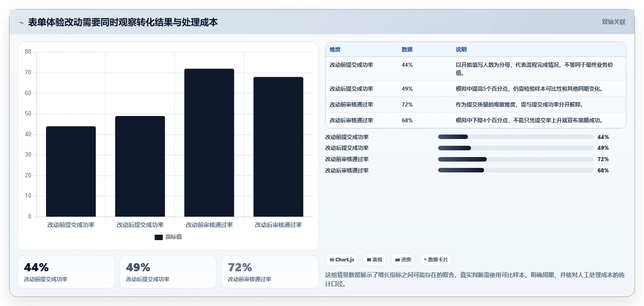
Task: Click description text 模拟中提高5个百分点
Action: [482, 89]
